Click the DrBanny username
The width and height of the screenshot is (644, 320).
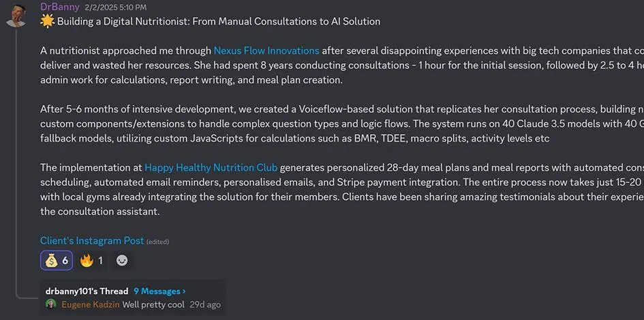coord(60,7)
